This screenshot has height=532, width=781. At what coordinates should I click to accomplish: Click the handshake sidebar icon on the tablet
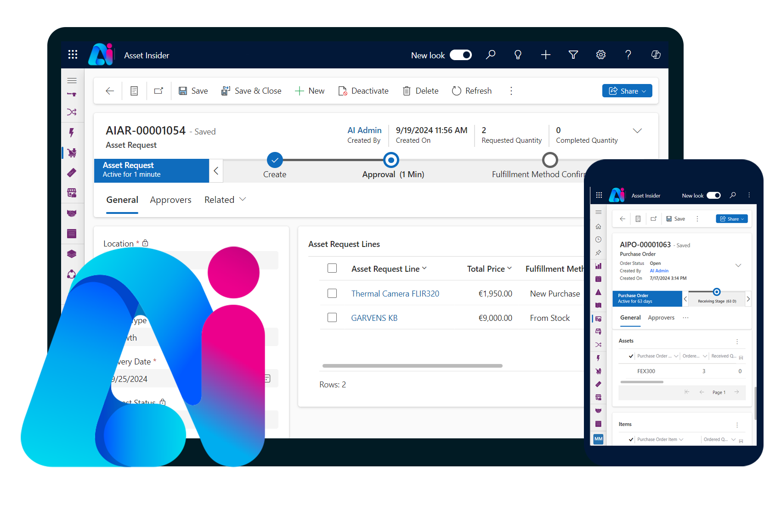[x=72, y=213]
